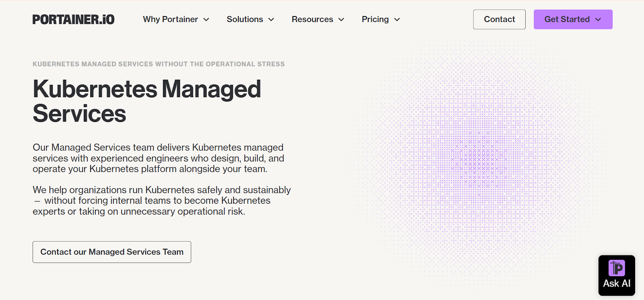Click the chevron inside Get Started

[598, 20]
